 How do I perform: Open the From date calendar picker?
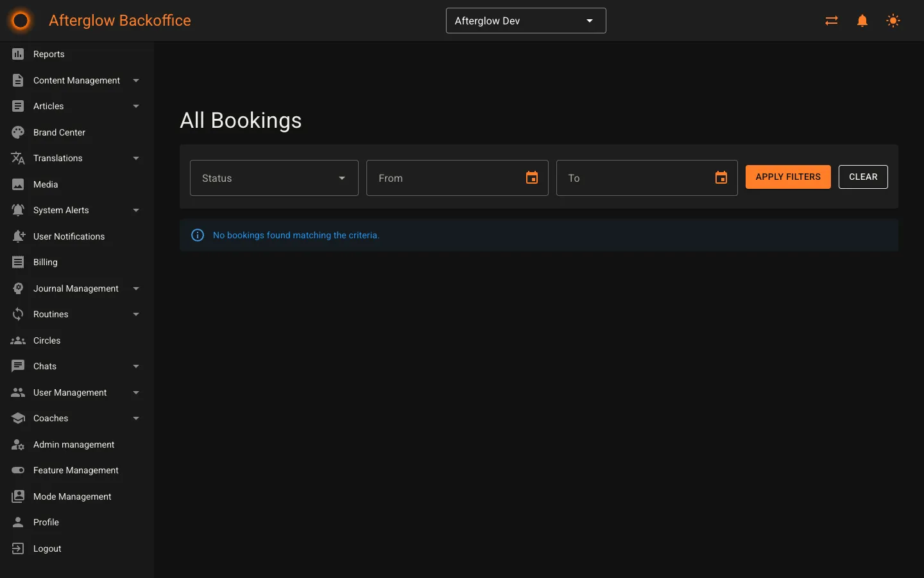click(531, 178)
